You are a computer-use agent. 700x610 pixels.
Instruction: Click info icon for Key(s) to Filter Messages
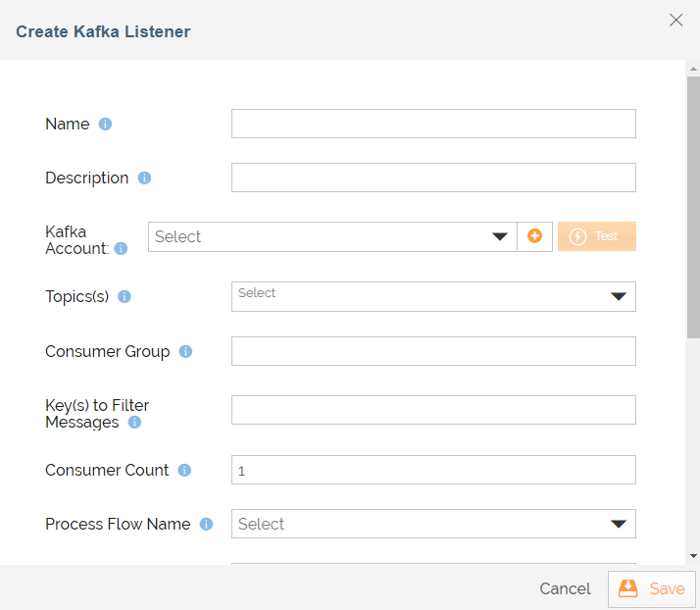[x=134, y=423]
